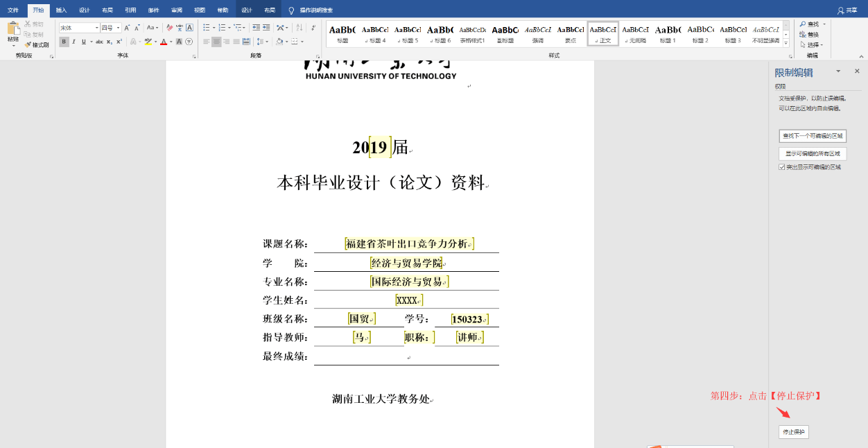This screenshot has width=868, height=448.
Task: Toggle subscript formatting
Action: pos(109,42)
